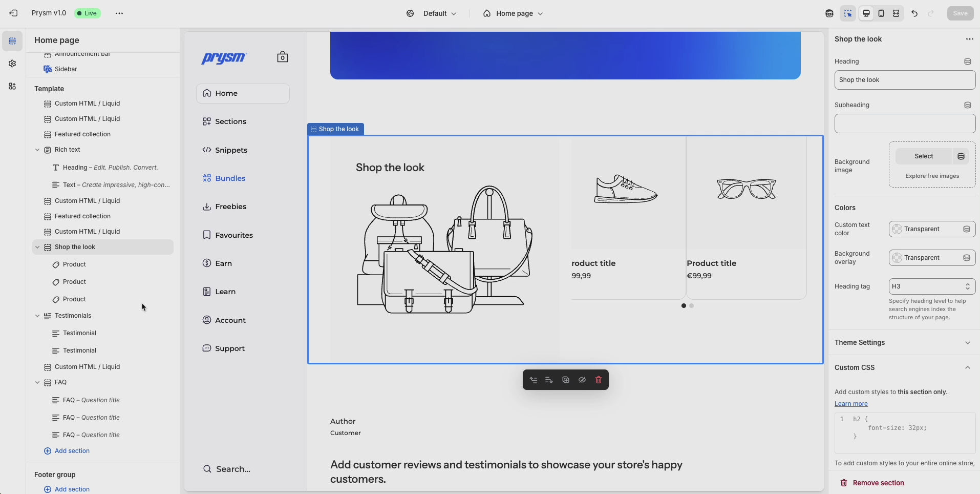Collapse the Testimonials section tree
The width and height of the screenshot is (980, 494).
(37, 316)
